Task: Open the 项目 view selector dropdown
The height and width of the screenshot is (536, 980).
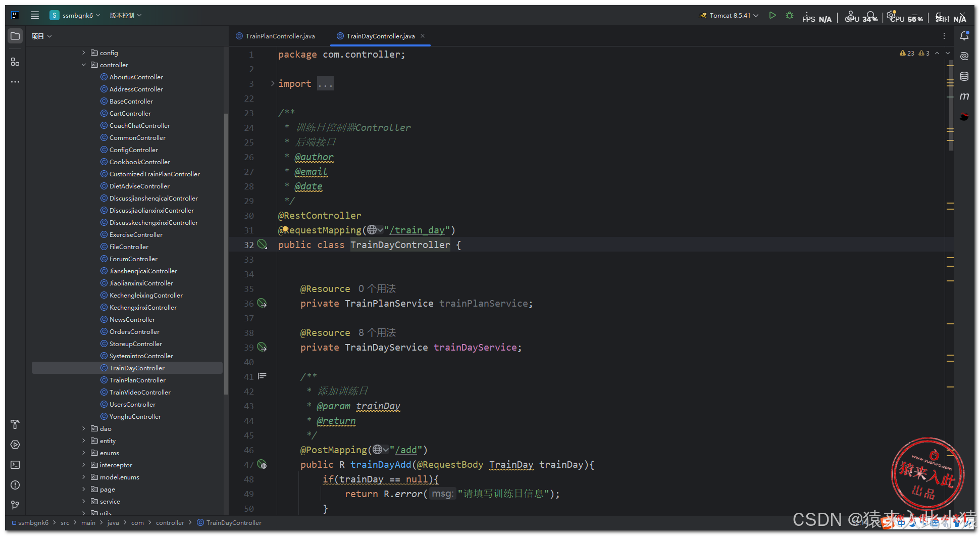Action: (42, 36)
